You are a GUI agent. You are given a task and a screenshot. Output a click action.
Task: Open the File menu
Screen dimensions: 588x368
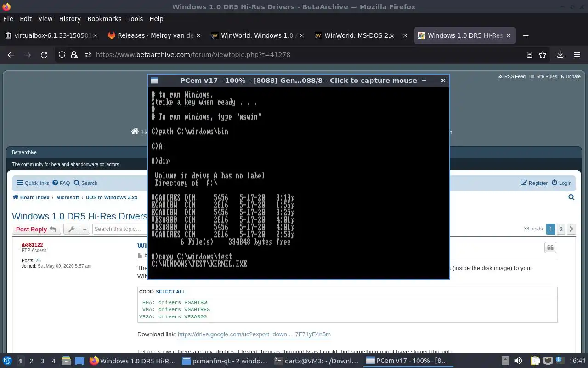(8, 19)
